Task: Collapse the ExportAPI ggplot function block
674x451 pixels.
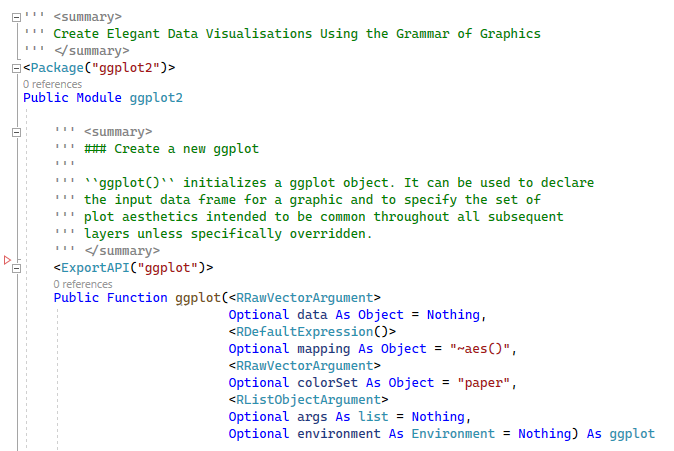Action: pos(15,268)
